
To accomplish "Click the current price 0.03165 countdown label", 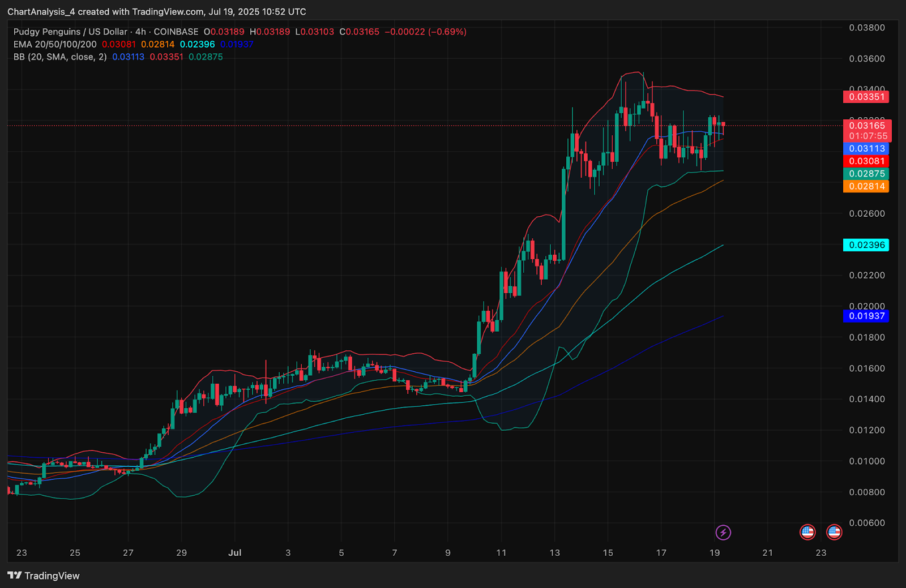I will pyautogui.click(x=867, y=131).
